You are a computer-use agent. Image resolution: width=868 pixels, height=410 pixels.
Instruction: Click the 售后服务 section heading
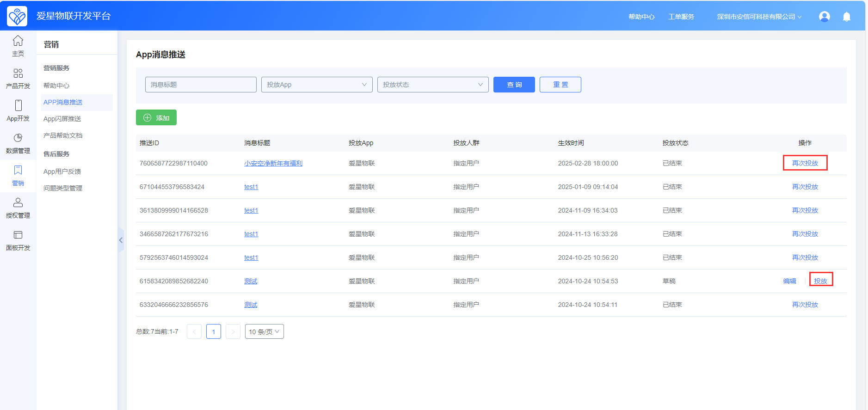pyautogui.click(x=56, y=154)
